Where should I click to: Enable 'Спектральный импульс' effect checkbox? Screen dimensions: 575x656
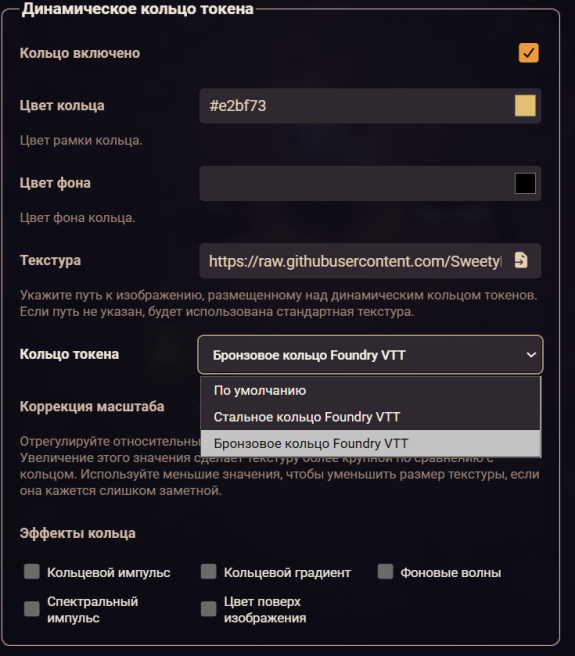click(x=32, y=609)
